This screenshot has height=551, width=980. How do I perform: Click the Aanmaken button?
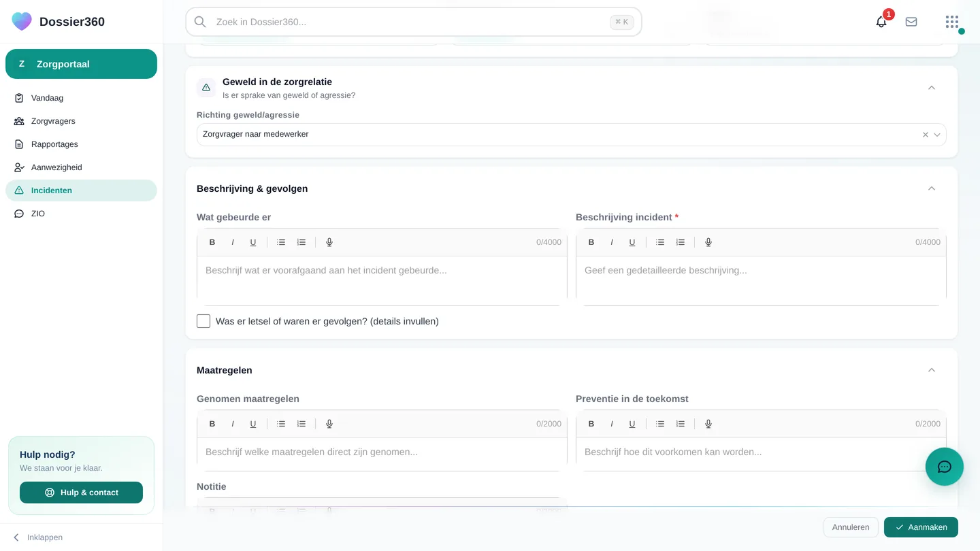[x=921, y=527]
